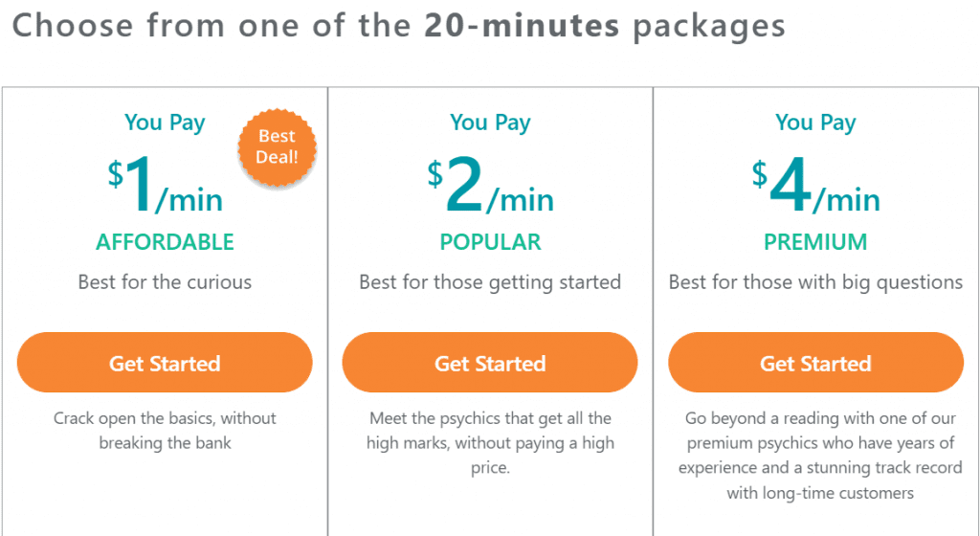Start the Premium $4/min package
The height and width of the screenshot is (536, 980).
tap(815, 363)
